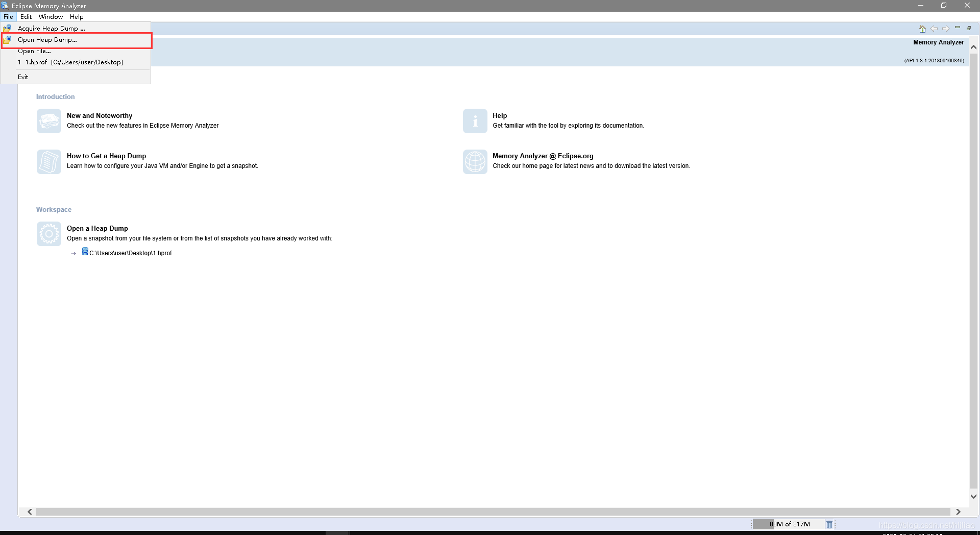Open the Help documentation link

coord(500,116)
